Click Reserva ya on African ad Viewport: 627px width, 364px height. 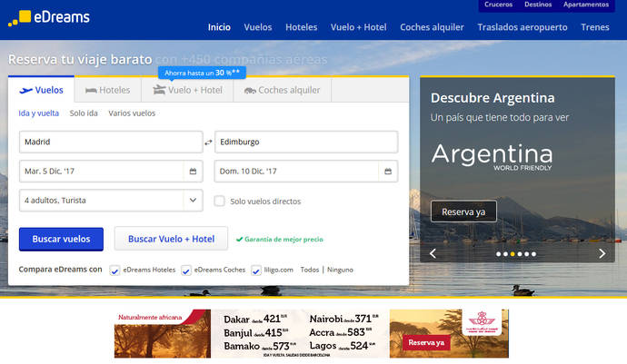tap(426, 342)
